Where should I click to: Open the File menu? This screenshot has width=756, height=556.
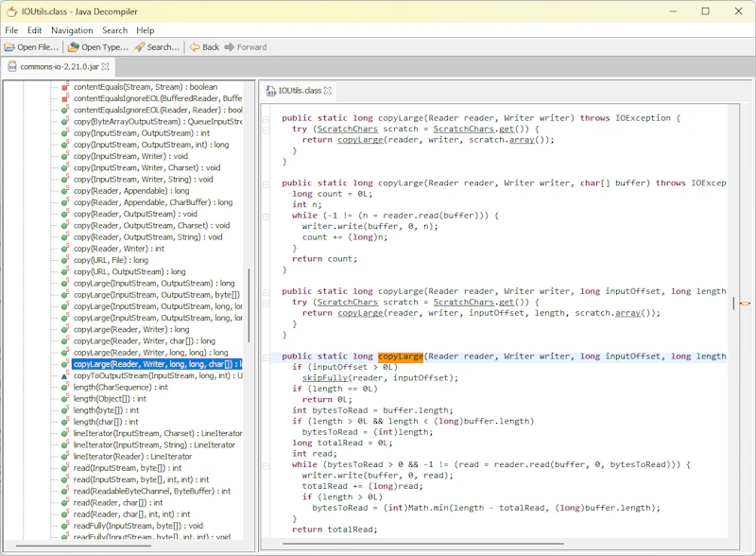11,30
